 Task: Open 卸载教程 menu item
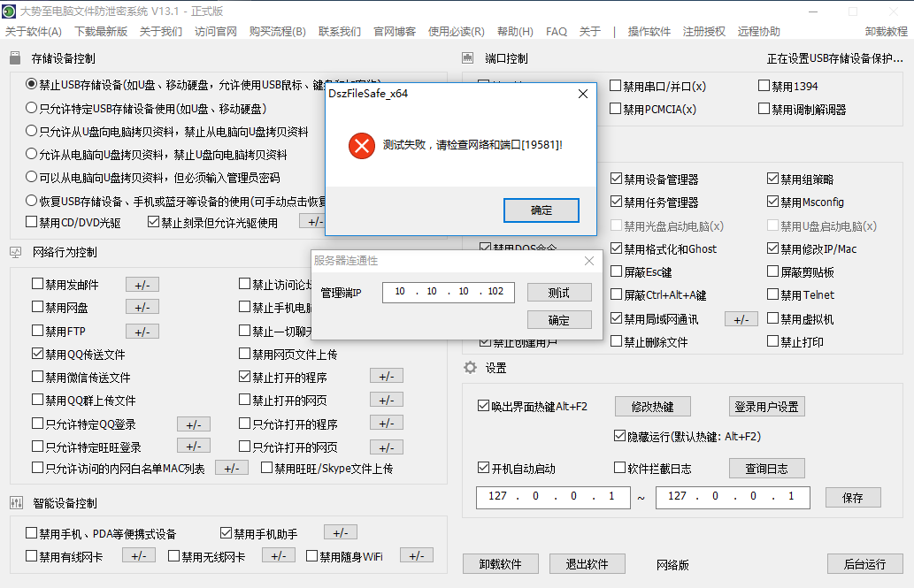886,32
